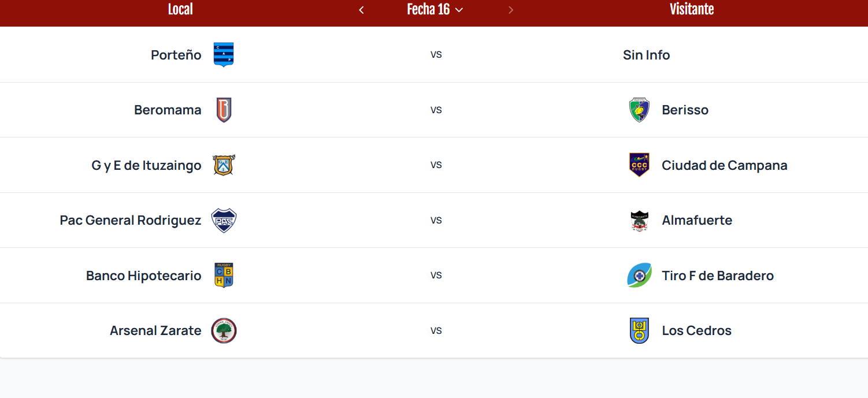This screenshot has width=868, height=398.
Task: Click the Local column header
Action: (180, 9)
